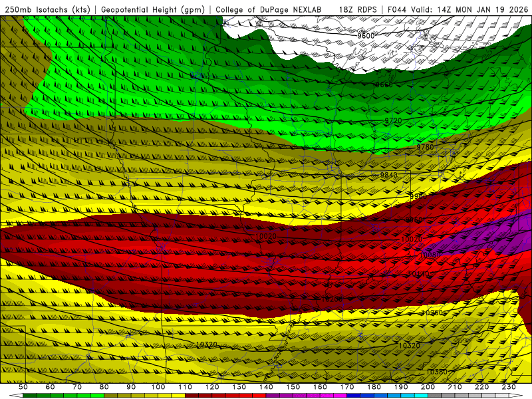Pick the 9780 contour label
Image resolution: width=532 pixels, height=399 pixels.
point(425,147)
